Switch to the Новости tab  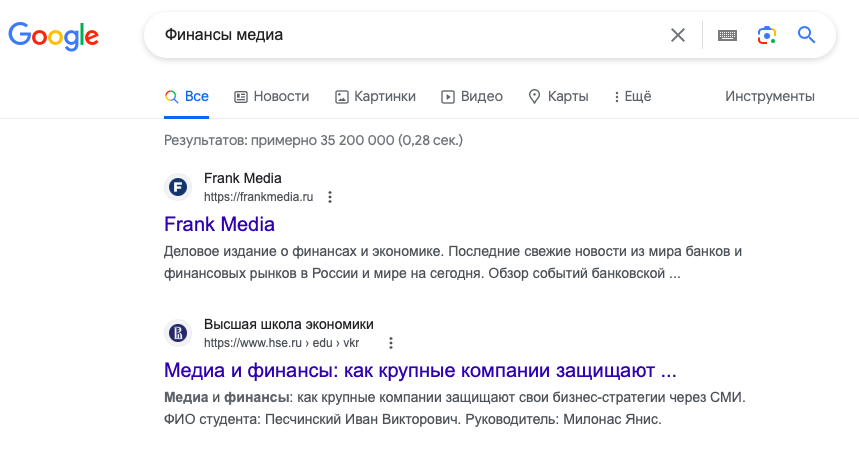click(272, 96)
